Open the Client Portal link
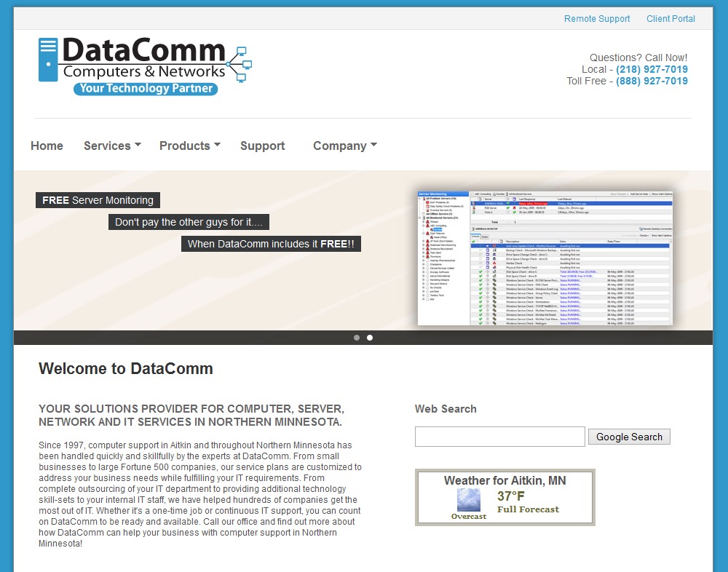This screenshot has width=728, height=572. coord(670,19)
